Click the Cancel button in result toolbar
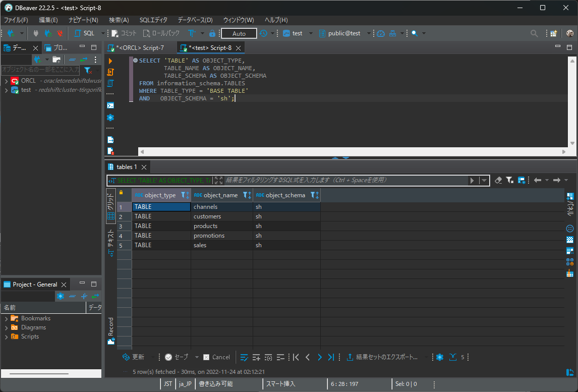 click(217, 357)
